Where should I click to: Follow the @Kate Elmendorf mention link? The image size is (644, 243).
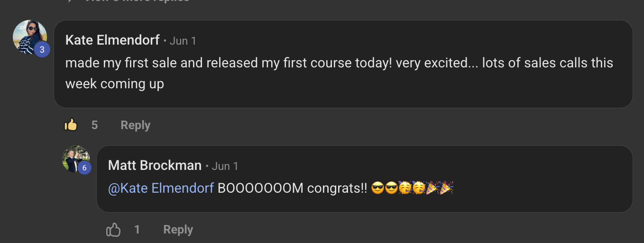click(x=161, y=188)
